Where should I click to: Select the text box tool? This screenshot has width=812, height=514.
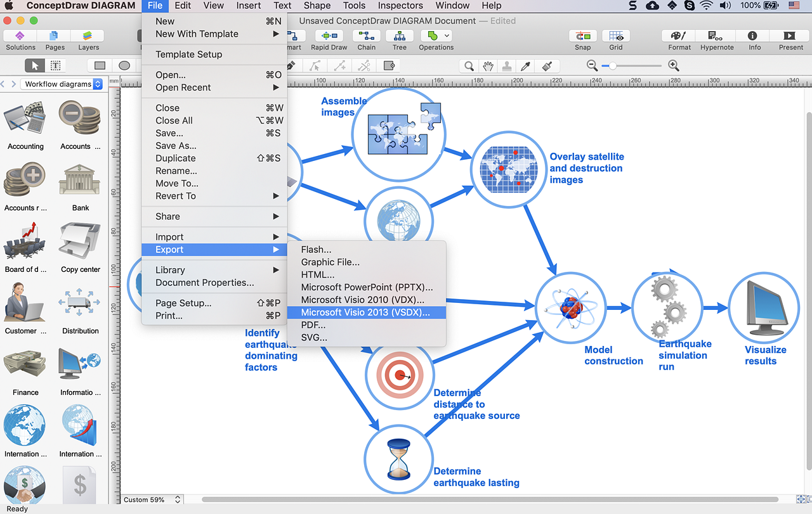click(x=55, y=65)
